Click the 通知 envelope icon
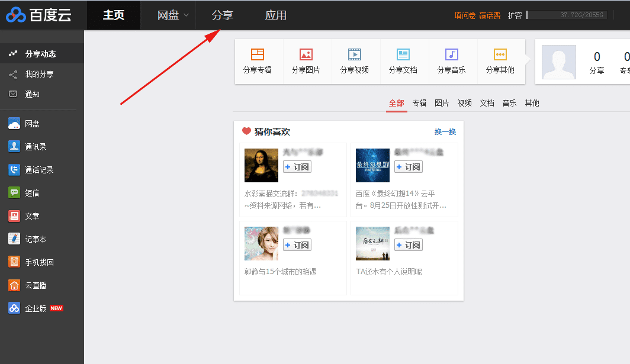Screen dimensions: 630x364 [x=13, y=94]
